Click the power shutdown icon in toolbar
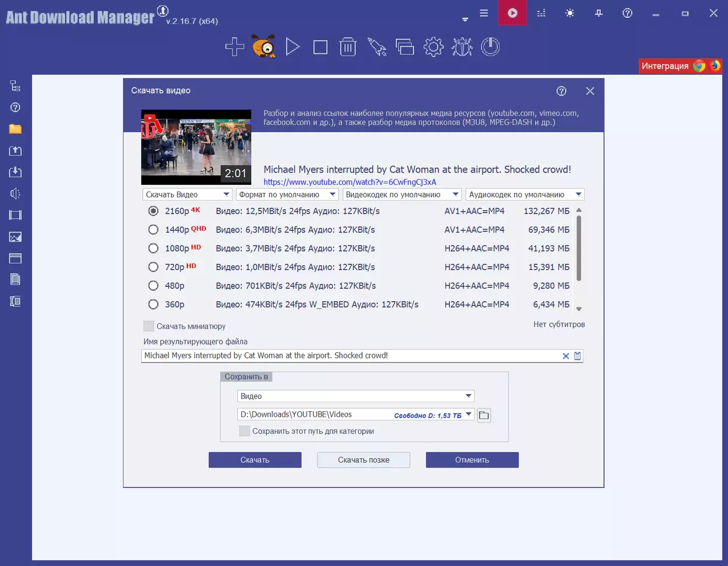The height and width of the screenshot is (566, 728). point(490,47)
